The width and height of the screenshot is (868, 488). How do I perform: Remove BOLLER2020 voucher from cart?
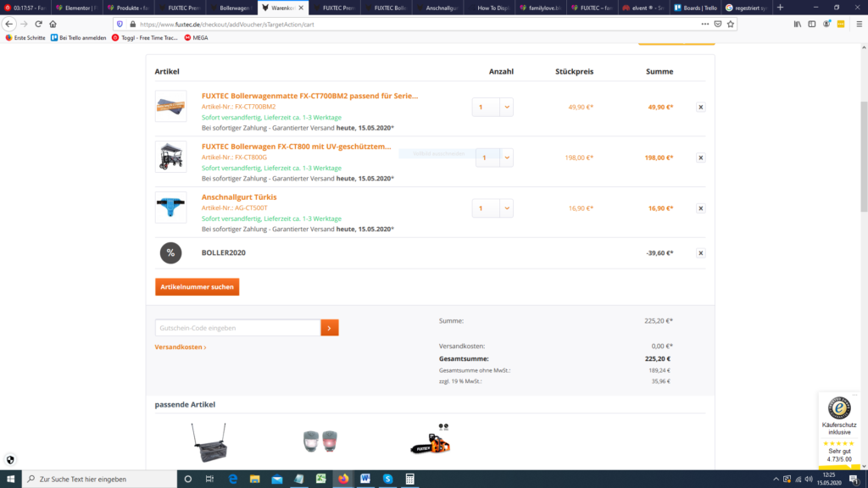[x=701, y=252]
